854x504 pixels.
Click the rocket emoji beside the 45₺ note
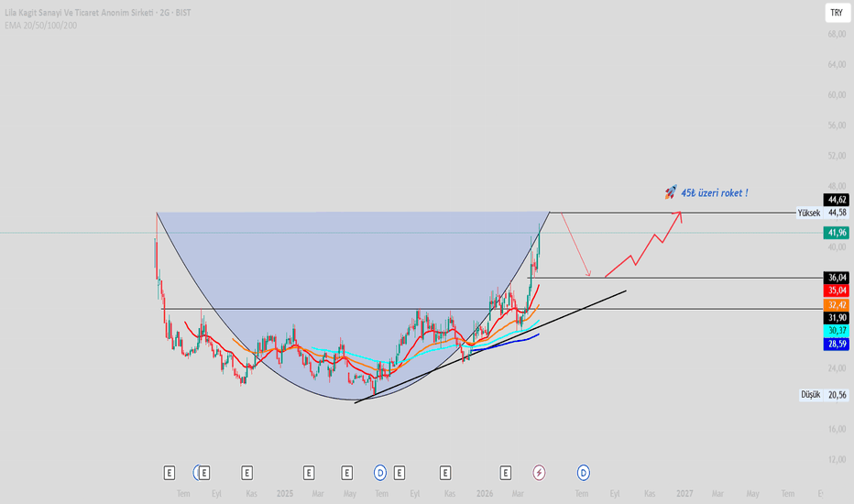(x=671, y=192)
